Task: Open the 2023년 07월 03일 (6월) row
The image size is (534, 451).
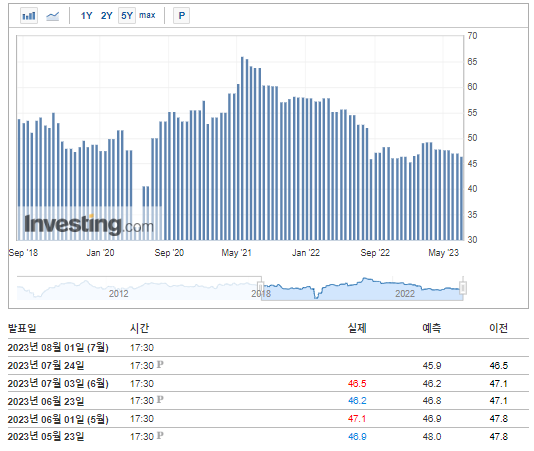Action: point(268,384)
